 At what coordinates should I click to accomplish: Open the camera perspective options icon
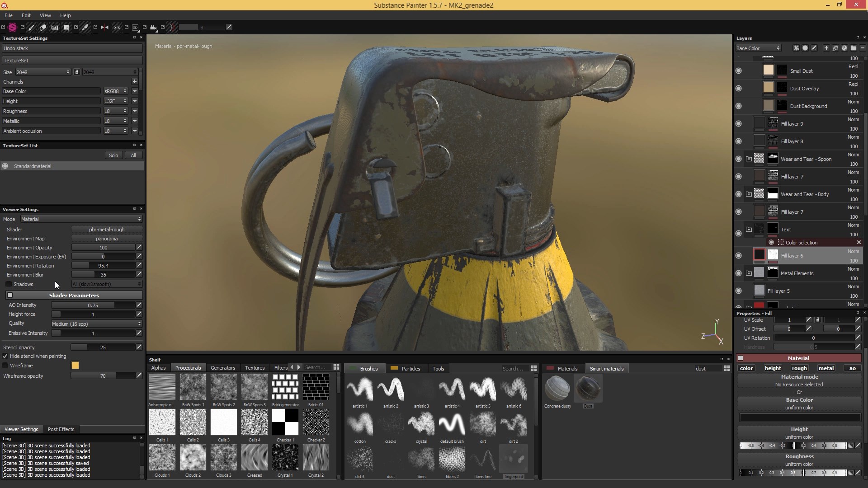tap(154, 28)
